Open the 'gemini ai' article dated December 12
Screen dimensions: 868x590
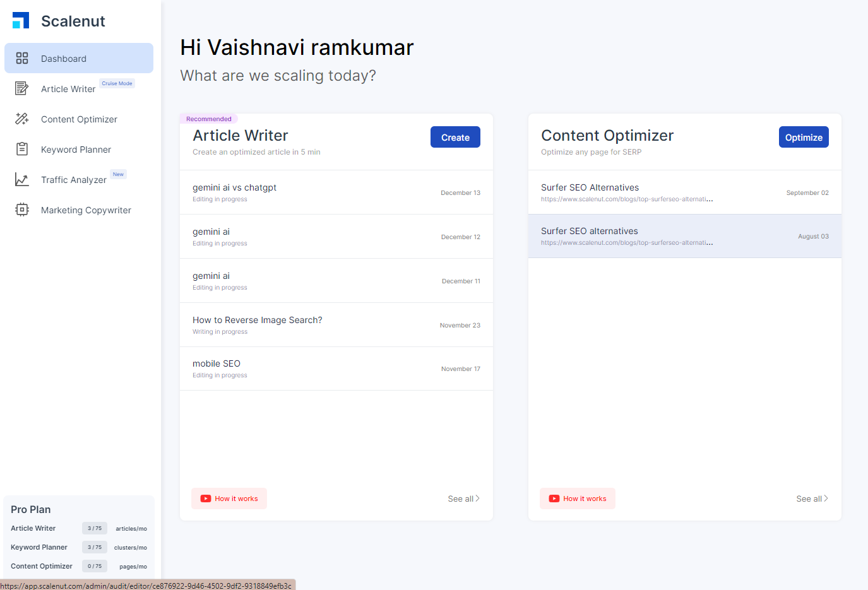click(336, 237)
